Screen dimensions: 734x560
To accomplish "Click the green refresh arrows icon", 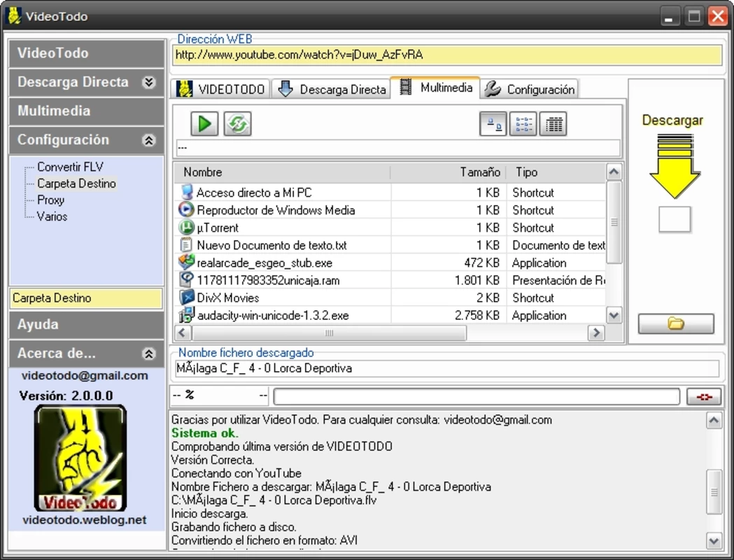I will pos(237,124).
